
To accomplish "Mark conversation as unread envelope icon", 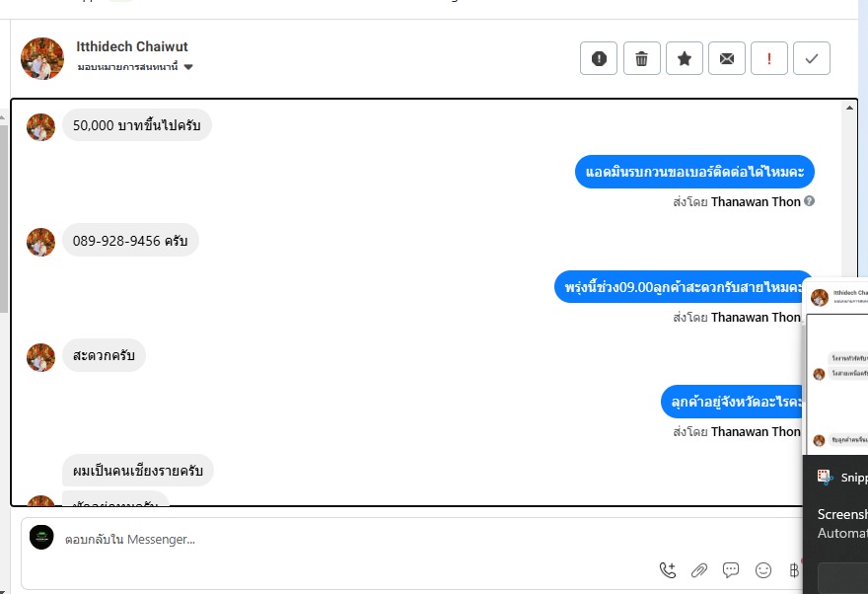I will tap(727, 58).
